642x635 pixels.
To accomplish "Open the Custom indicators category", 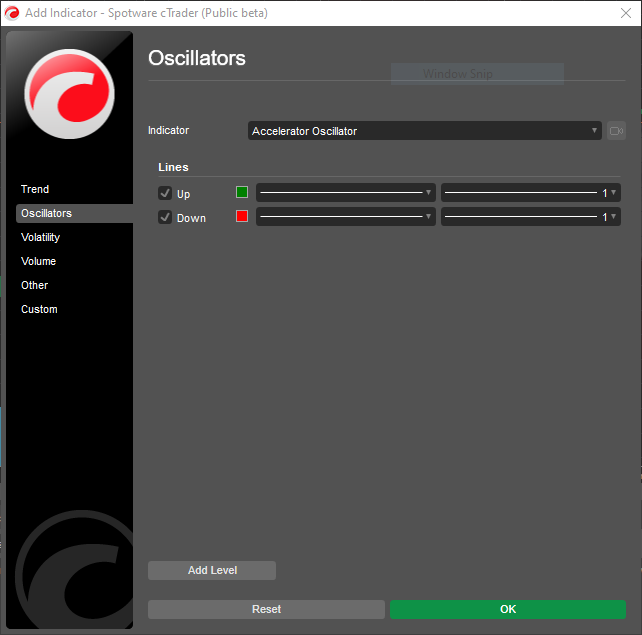I will click(40, 309).
